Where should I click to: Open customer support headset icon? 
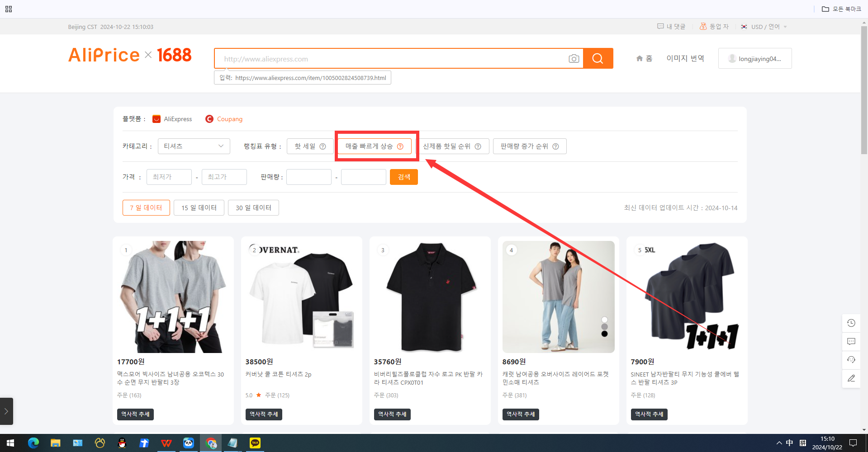[851, 360]
